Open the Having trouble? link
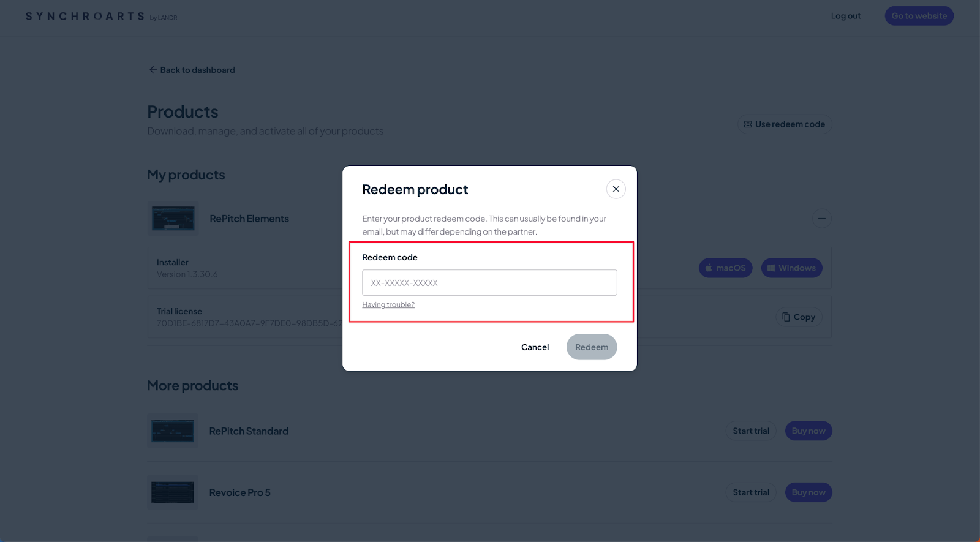This screenshot has height=542, width=980. [388, 305]
